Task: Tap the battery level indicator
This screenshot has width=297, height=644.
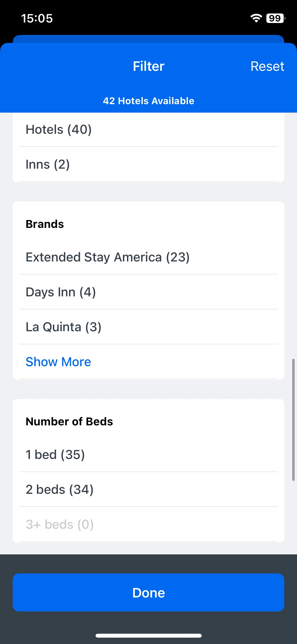Action: pyautogui.click(x=276, y=18)
